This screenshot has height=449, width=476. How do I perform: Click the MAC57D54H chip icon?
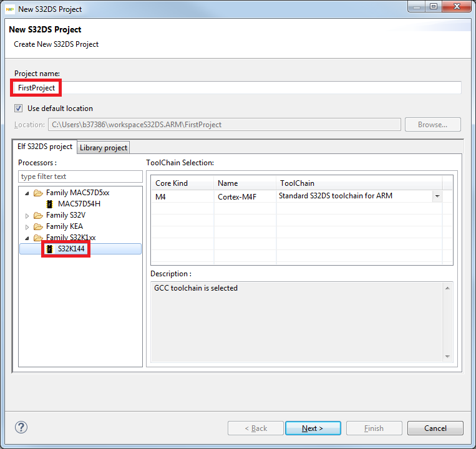click(x=50, y=204)
